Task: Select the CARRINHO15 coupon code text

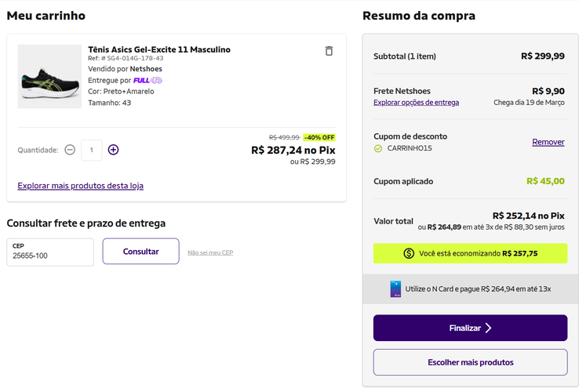Action: point(410,148)
